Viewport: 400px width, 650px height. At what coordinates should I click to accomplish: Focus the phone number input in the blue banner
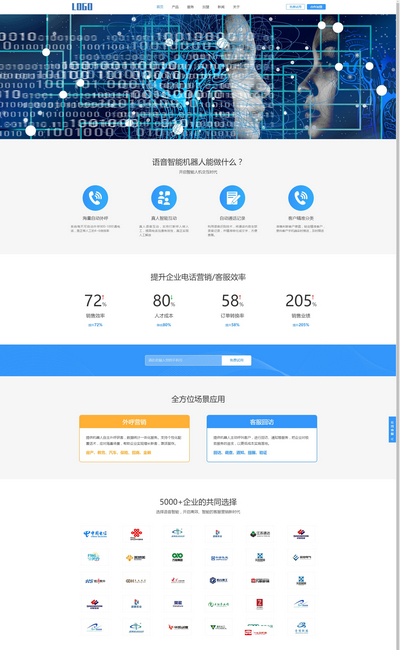click(x=183, y=360)
